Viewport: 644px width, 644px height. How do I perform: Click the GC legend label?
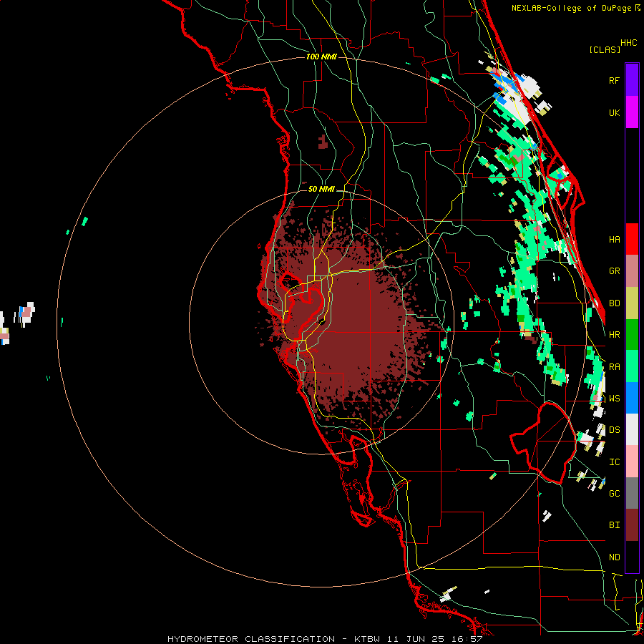pyautogui.click(x=614, y=493)
